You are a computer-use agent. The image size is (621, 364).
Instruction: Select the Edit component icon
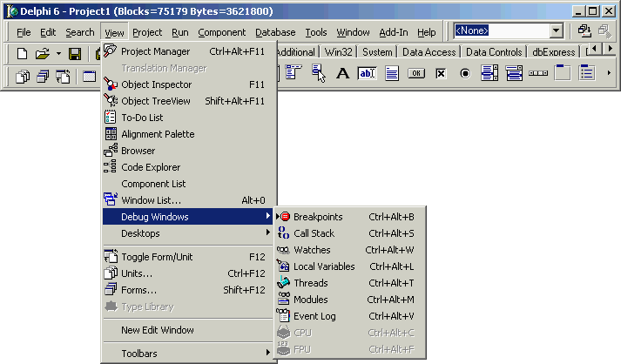[368, 73]
